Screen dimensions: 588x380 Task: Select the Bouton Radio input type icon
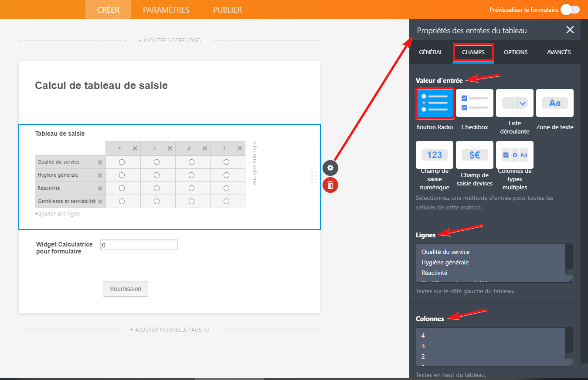tap(435, 103)
